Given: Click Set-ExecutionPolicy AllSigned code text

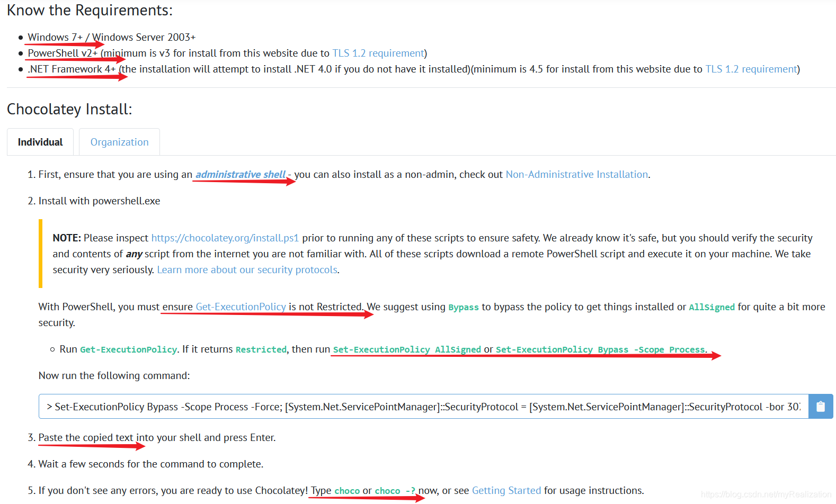Looking at the screenshot, I should [x=407, y=349].
